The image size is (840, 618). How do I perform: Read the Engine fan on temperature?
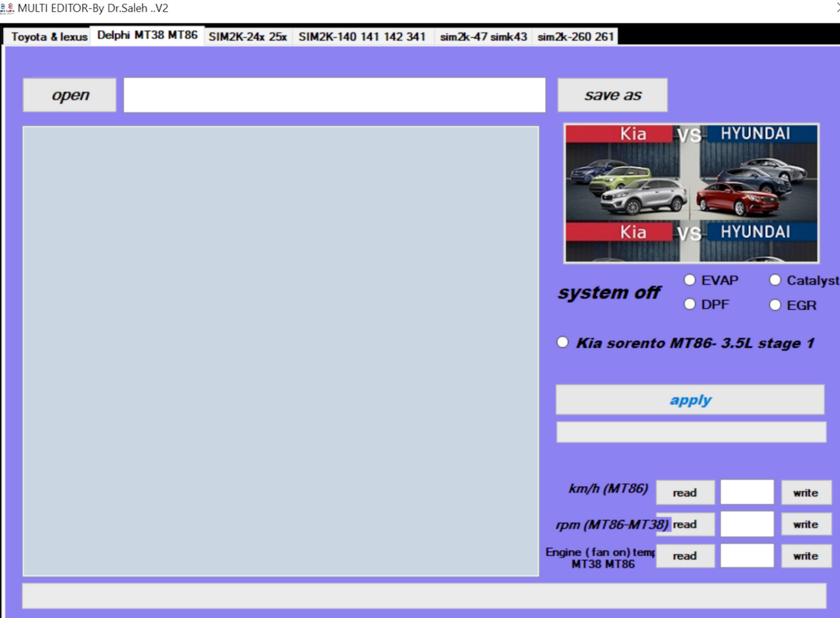[x=684, y=555]
